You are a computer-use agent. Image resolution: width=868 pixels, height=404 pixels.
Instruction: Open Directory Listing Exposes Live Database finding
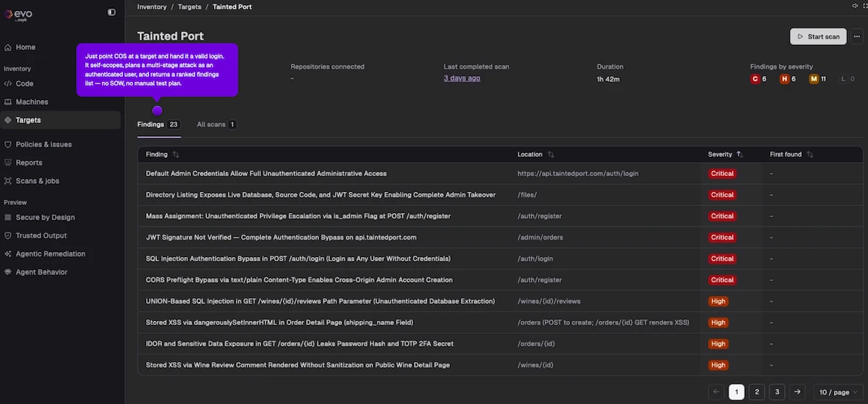pos(320,195)
